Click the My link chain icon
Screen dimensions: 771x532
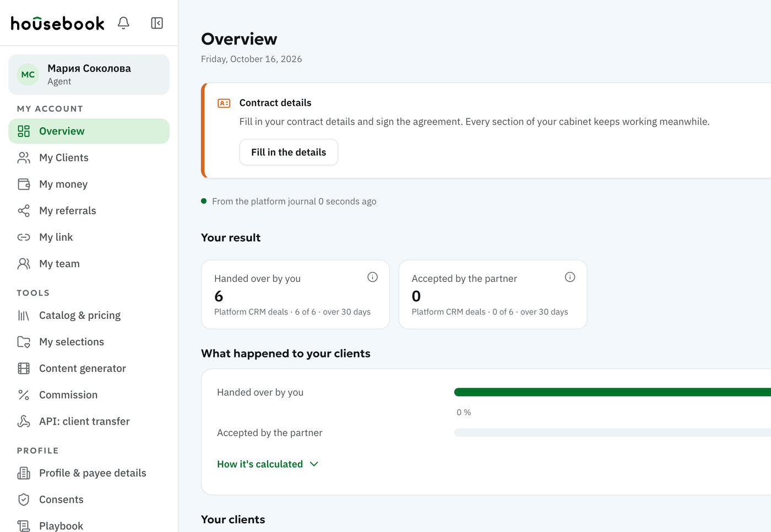pyautogui.click(x=24, y=237)
